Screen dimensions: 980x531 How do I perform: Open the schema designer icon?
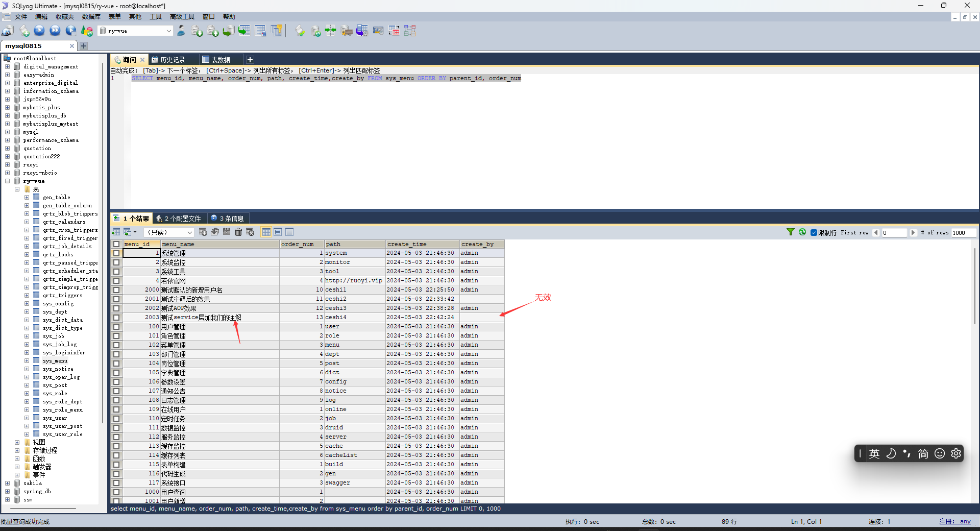coord(410,31)
